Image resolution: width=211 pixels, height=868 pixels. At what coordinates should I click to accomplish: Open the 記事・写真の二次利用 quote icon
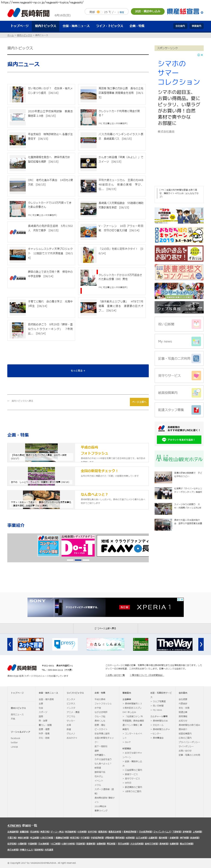tap(196, 359)
